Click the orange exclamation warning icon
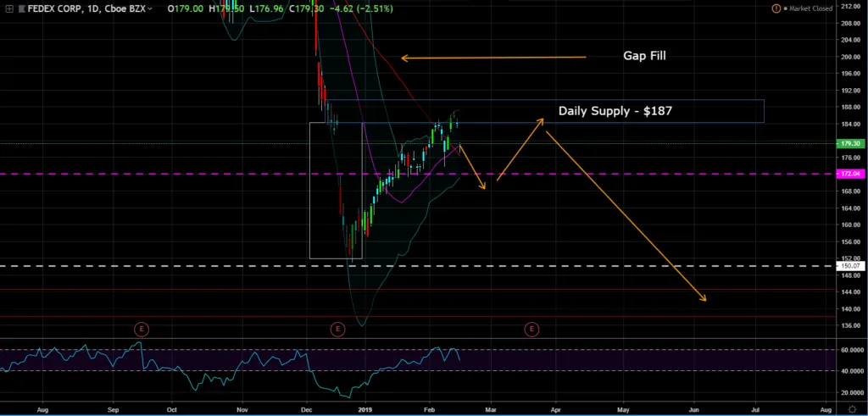868x416 pixels. tap(775, 8)
